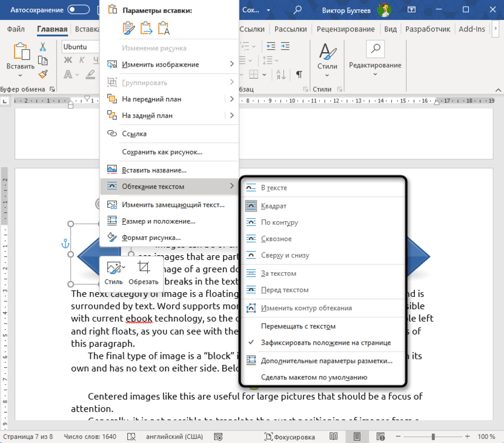Click the Format Painter brush icon

point(43,73)
